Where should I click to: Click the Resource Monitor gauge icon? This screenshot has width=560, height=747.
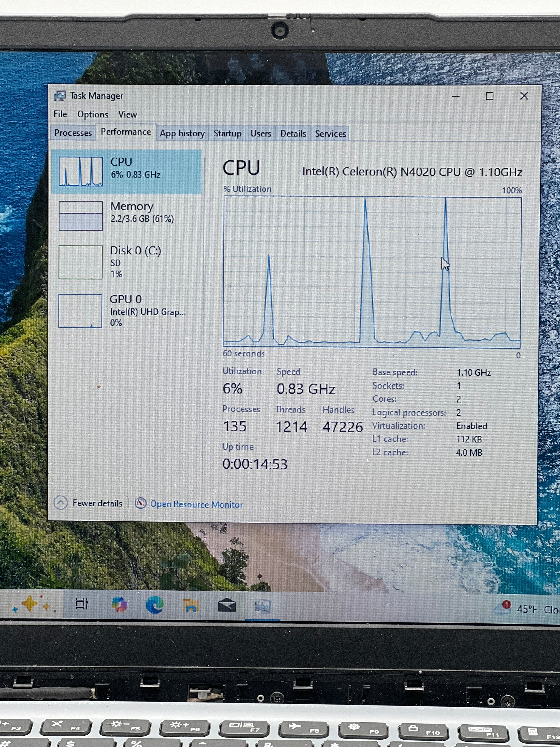(140, 503)
